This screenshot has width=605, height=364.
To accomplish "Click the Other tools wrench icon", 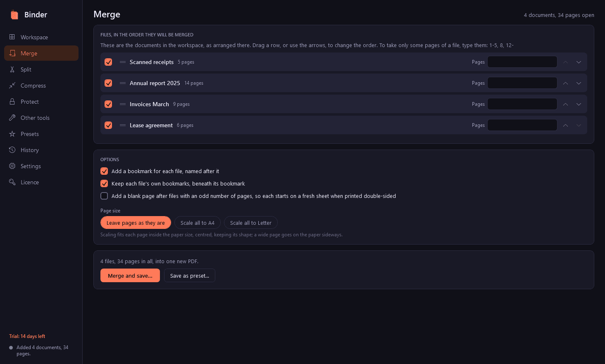I will [12, 118].
